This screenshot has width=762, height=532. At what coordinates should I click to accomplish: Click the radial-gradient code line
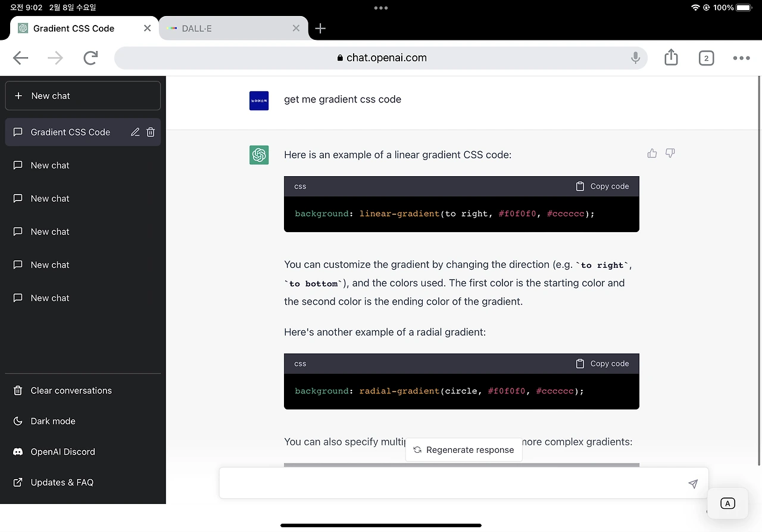[x=439, y=391]
